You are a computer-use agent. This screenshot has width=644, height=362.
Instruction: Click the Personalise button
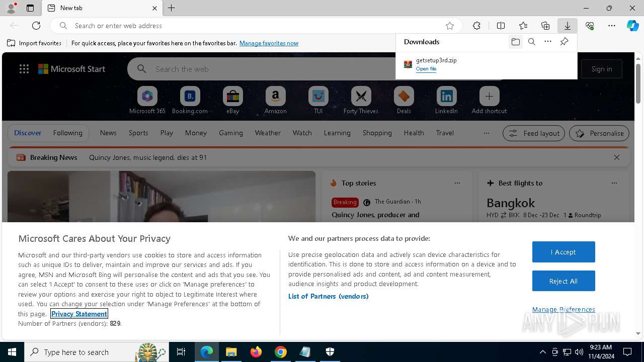599,133
